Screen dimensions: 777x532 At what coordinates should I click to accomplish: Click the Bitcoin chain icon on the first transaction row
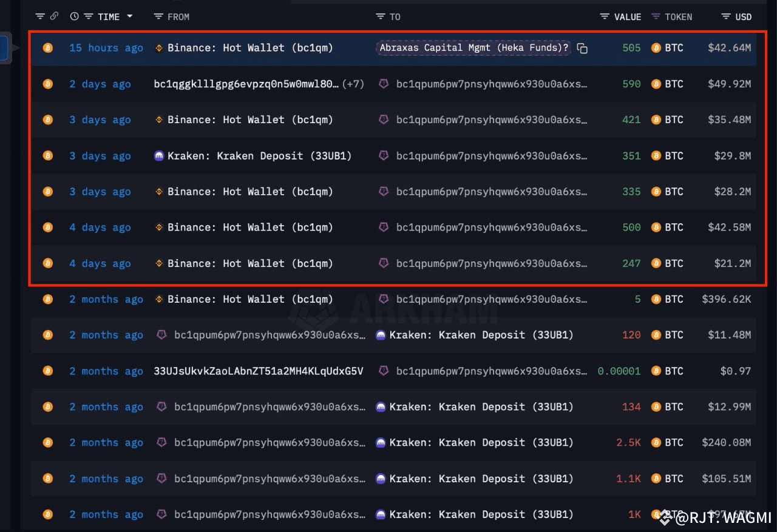click(x=48, y=48)
